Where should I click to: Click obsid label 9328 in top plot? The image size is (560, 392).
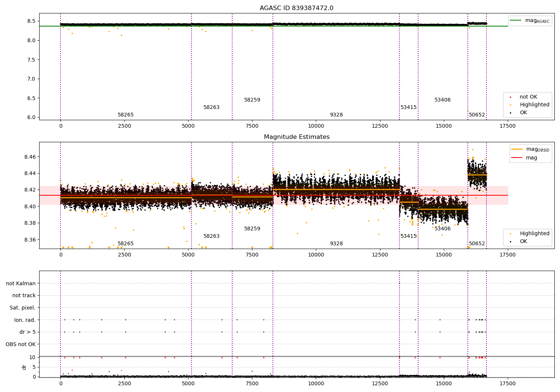336,115
